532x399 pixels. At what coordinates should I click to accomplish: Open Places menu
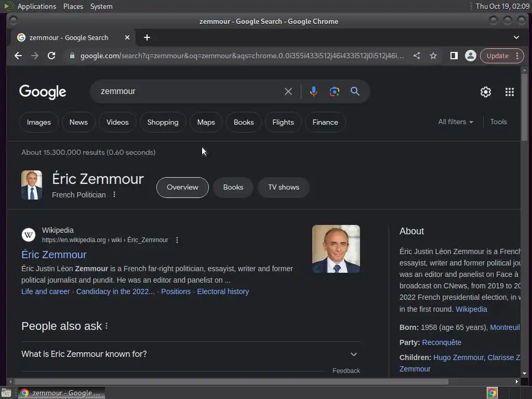pos(73,6)
